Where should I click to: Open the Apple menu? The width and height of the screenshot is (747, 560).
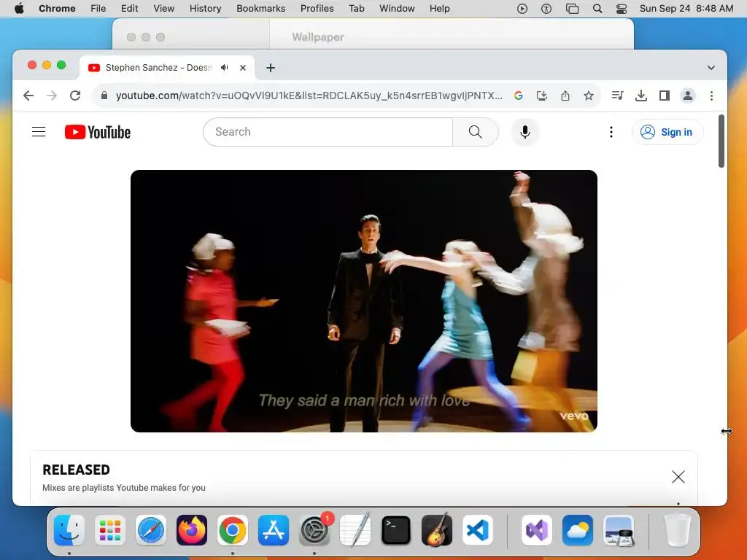point(19,9)
